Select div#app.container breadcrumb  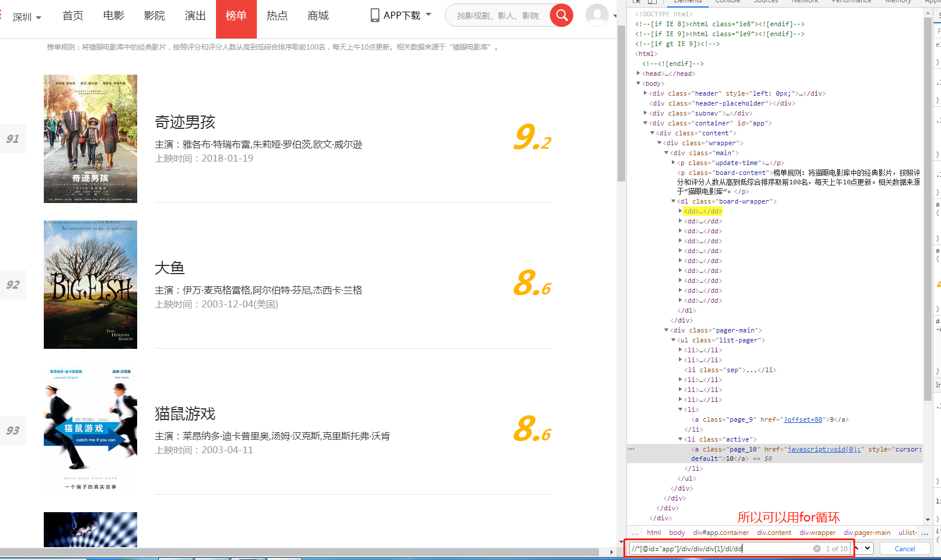point(721,533)
